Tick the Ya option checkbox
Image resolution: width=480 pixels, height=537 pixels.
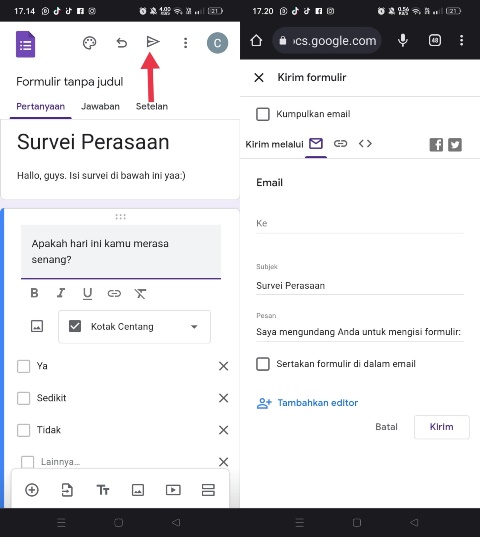[x=24, y=366]
